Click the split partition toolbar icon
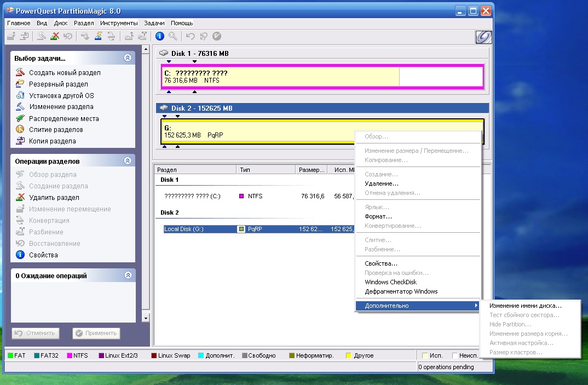This screenshot has height=385, width=588. point(142,36)
